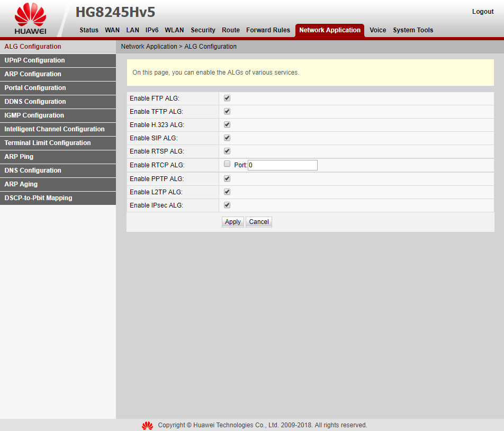The image size is (504, 431).
Task: Click the Logout link
Action: tap(482, 11)
